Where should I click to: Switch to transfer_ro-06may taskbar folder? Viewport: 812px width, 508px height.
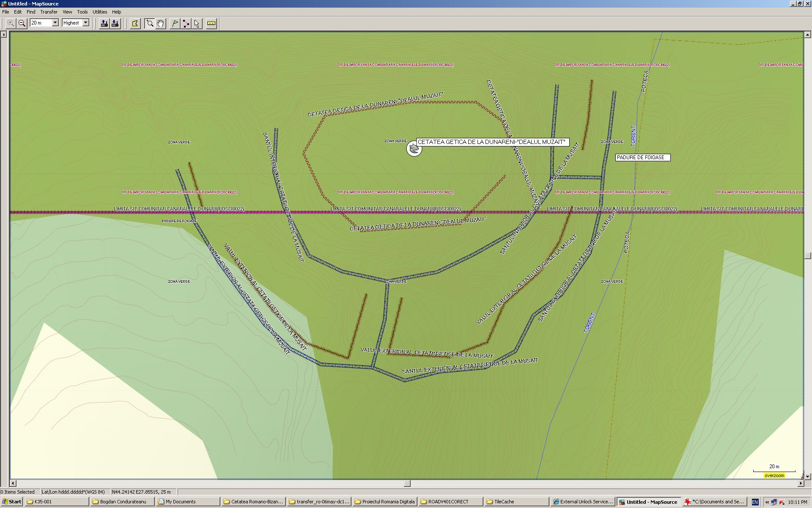click(319, 502)
